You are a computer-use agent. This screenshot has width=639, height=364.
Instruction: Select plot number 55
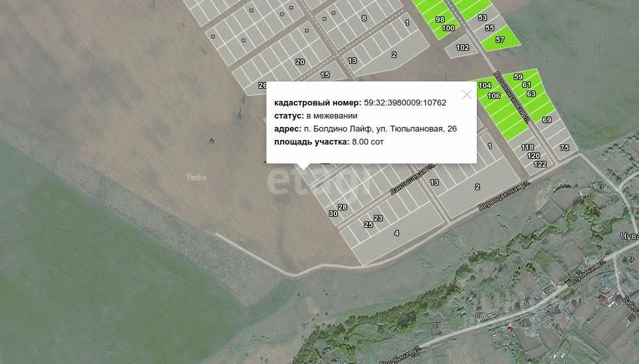click(489, 28)
